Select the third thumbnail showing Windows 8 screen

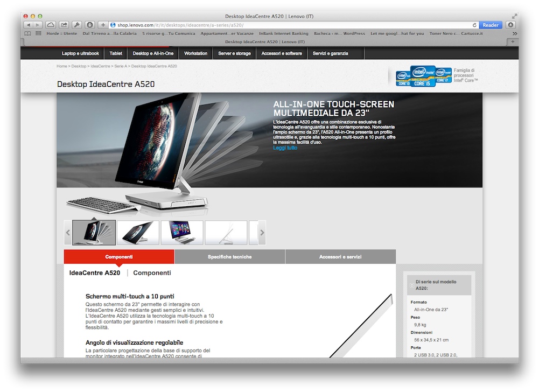click(x=182, y=233)
